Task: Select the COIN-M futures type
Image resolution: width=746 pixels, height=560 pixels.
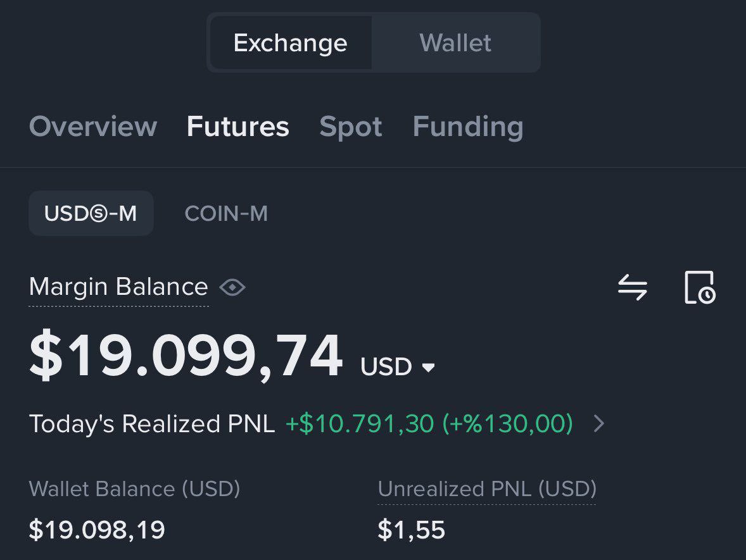Action: point(226,213)
